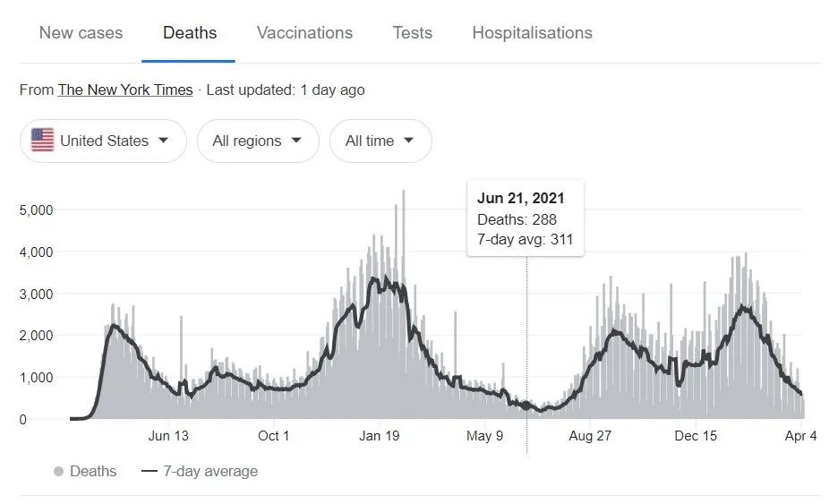829x504 pixels.
Task: Open the All regions dropdown
Action: tap(258, 141)
